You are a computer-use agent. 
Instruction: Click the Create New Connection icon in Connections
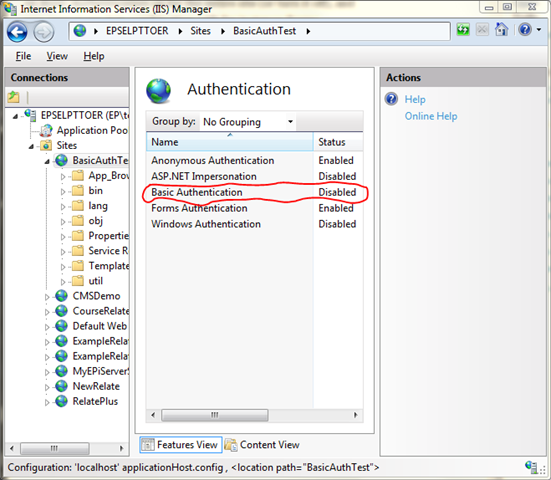13,97
